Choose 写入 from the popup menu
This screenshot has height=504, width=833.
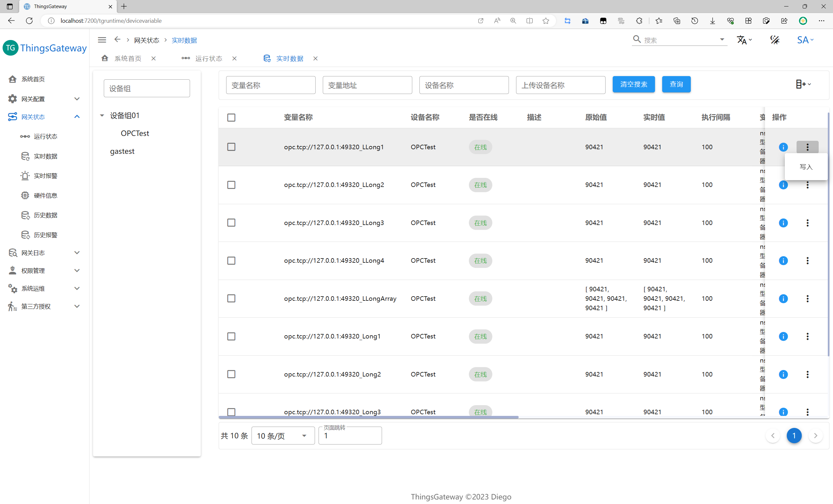806,167
